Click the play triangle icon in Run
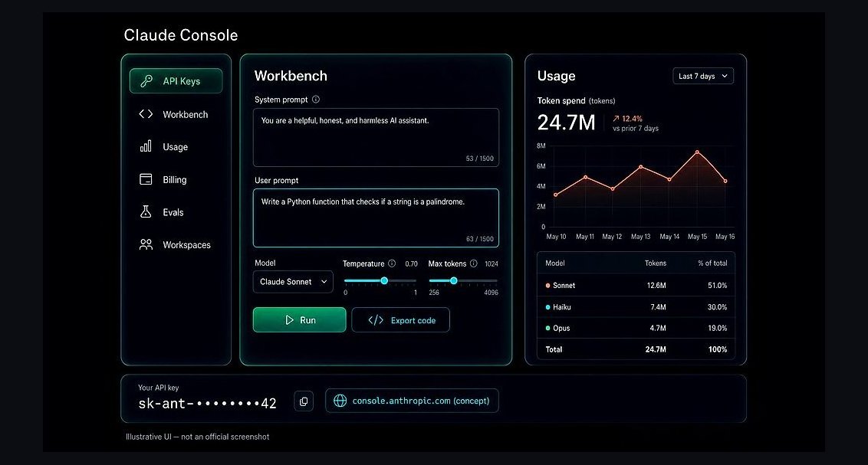The height and width of the screenshot is (465, 868). coord(289,320)
